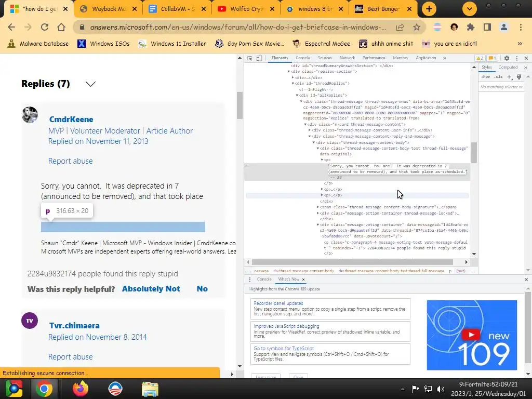Share this page icon in address bar
Image resolution: width=532 pixels, height=399 pixels.
(400, 28)
